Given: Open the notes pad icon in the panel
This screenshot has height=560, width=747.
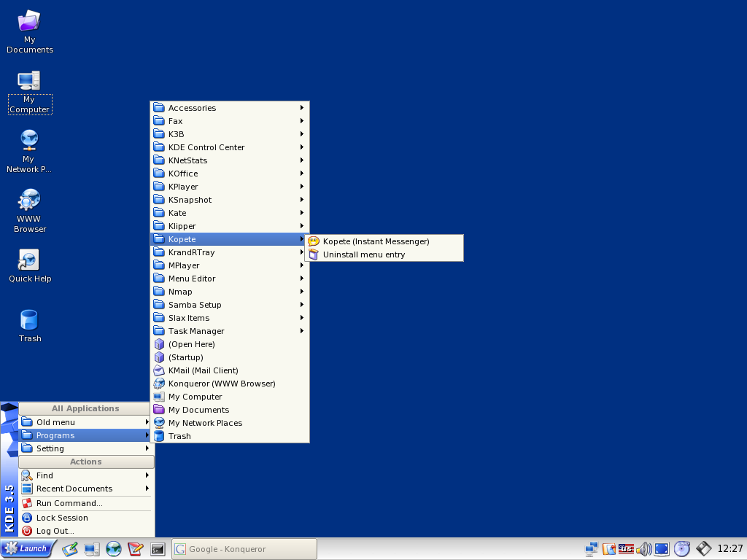Looking at the screenshot, I should point(70,549).
